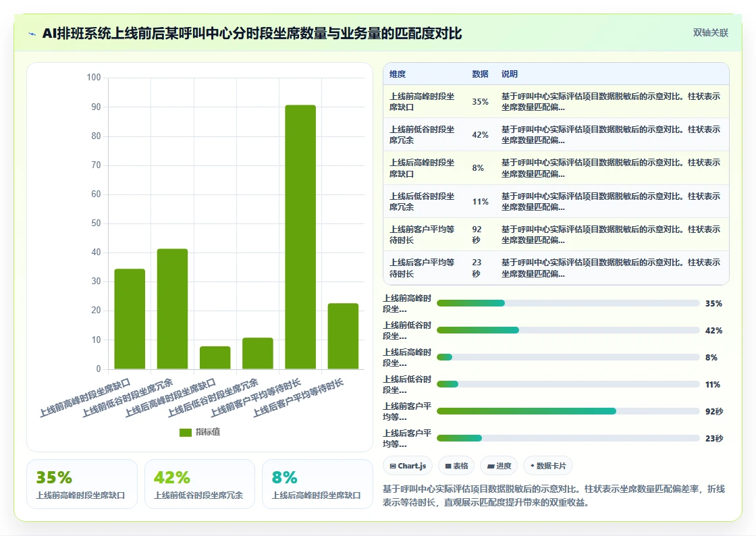This screenshot has height=536, width=756.
Task: Click the 92秒 progress bar
Action: [568, 411]
